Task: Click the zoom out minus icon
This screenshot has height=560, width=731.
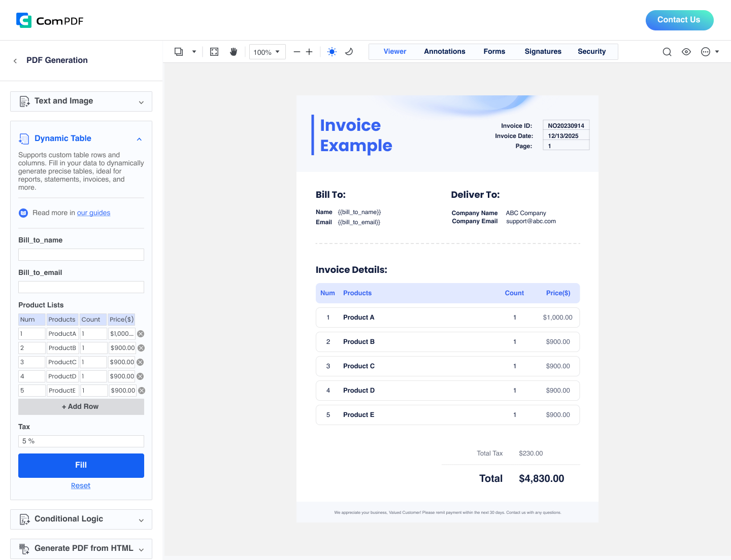Action: 297,52
